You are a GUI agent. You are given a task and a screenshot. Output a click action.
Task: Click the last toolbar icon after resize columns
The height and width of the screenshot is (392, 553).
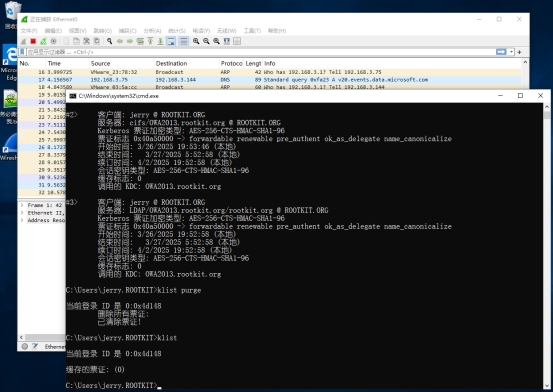tap(237, 41)
